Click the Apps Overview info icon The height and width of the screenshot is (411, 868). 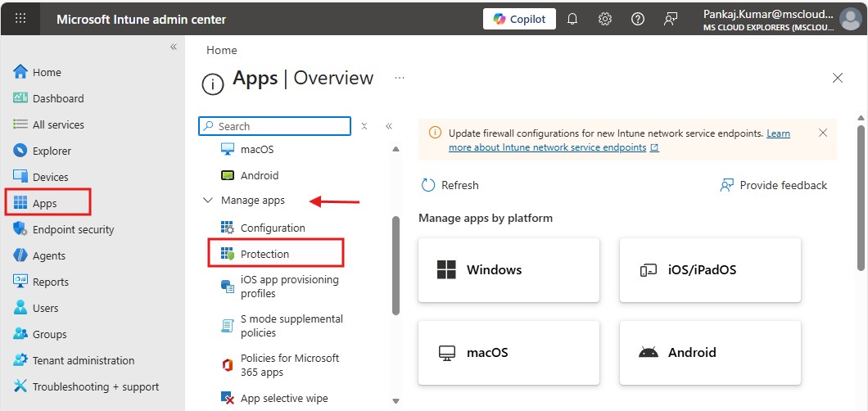213,84
